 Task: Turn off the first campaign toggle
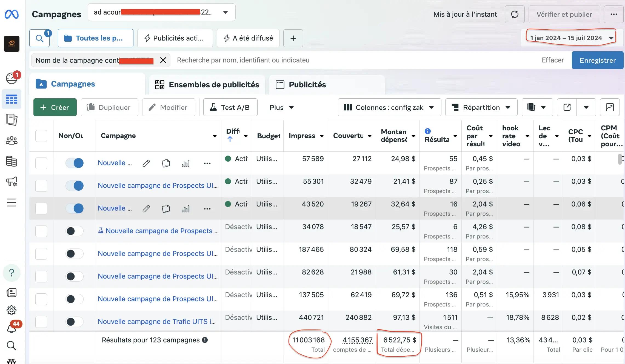click(x=75, y=163)
